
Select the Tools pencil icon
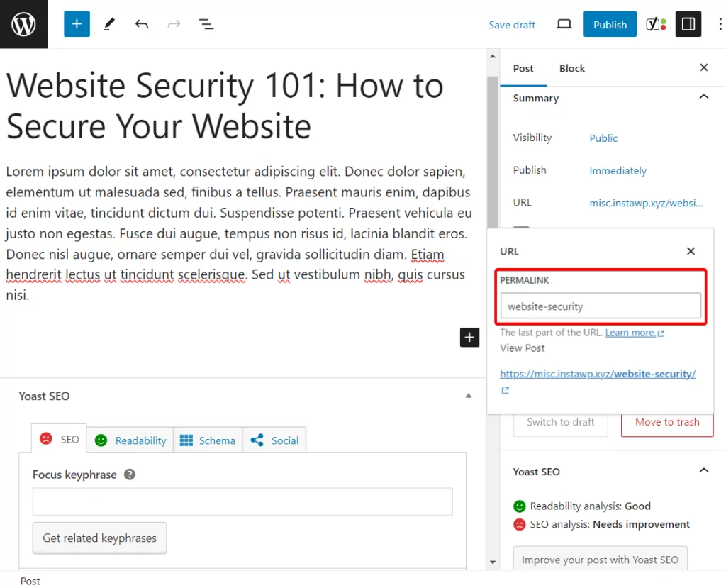pos(108,24)
